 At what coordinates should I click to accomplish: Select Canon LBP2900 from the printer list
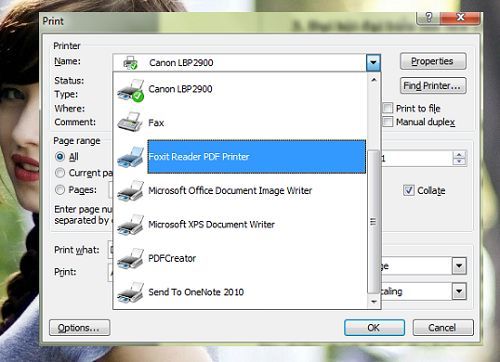point(241,89)
